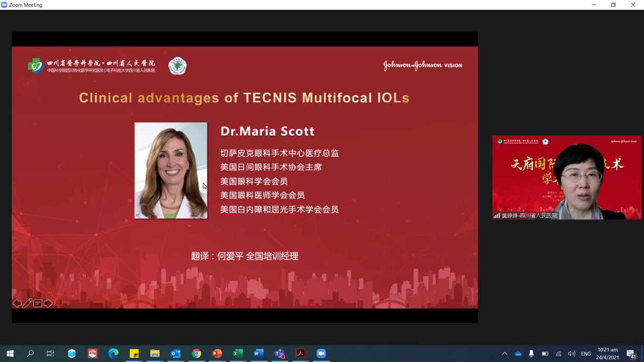Click the name 'Dr.Maria Scott' on the slide
The width and height of the screenshot is (644, 362).
pyautogui.click(x=268, y=131)
